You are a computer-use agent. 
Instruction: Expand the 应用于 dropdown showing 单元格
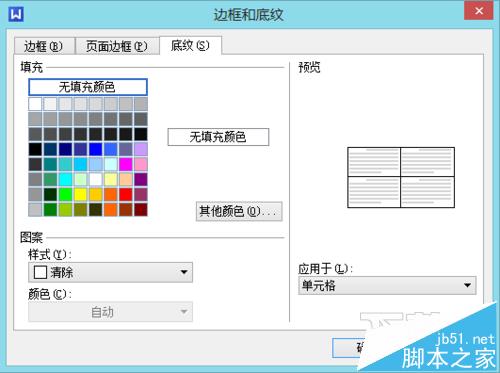[x=387, y=285]
